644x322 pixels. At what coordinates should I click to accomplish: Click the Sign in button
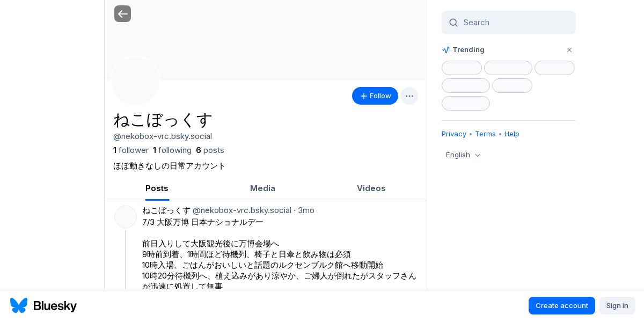(x=617, y=306)
